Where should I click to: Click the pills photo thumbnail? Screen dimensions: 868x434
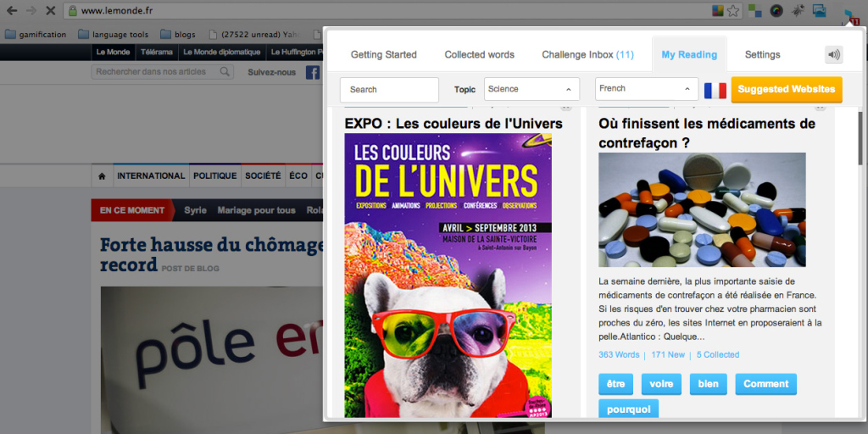702,210
